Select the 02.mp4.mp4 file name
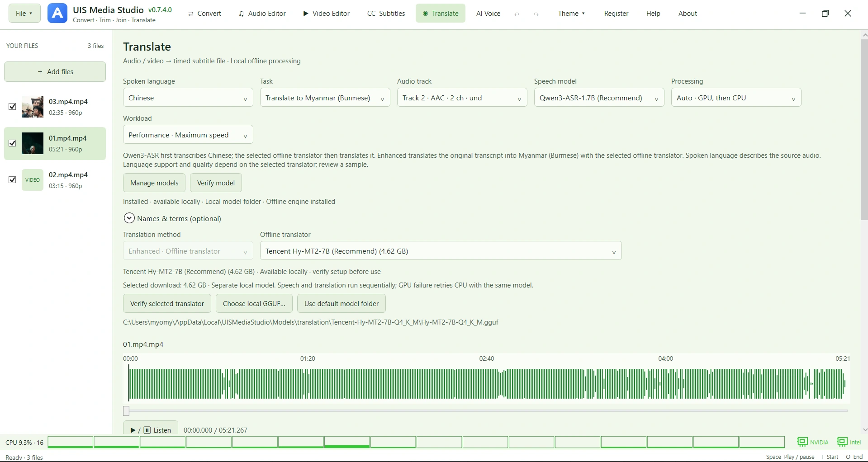 (x=68, y=174)
